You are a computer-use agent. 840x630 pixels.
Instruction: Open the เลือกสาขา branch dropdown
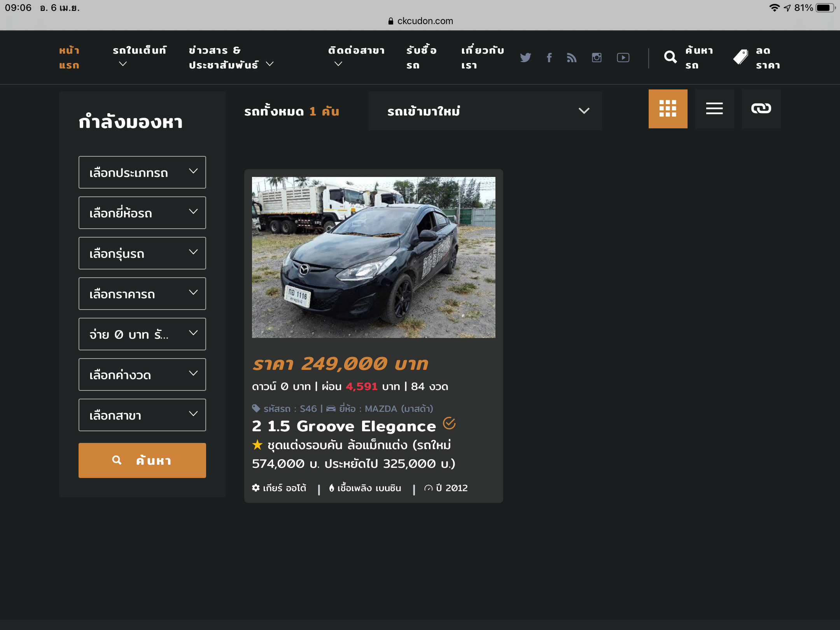(142, 415)
